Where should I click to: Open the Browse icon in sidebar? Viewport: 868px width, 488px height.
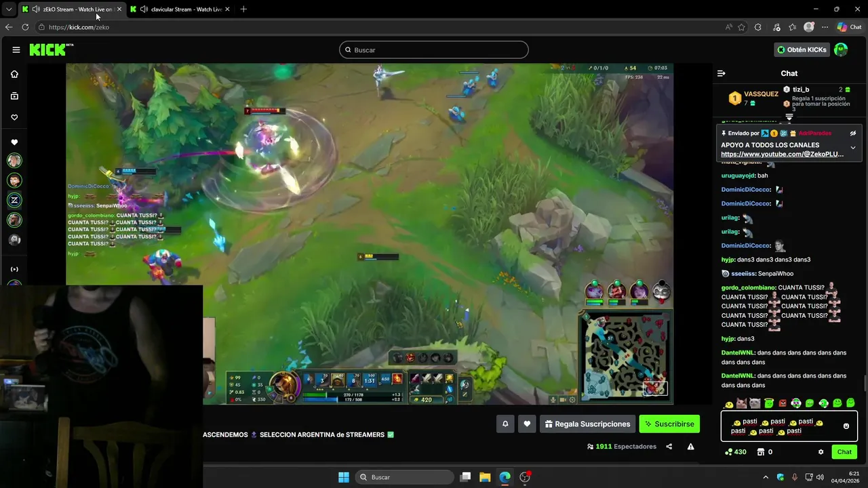coord(14,96)
